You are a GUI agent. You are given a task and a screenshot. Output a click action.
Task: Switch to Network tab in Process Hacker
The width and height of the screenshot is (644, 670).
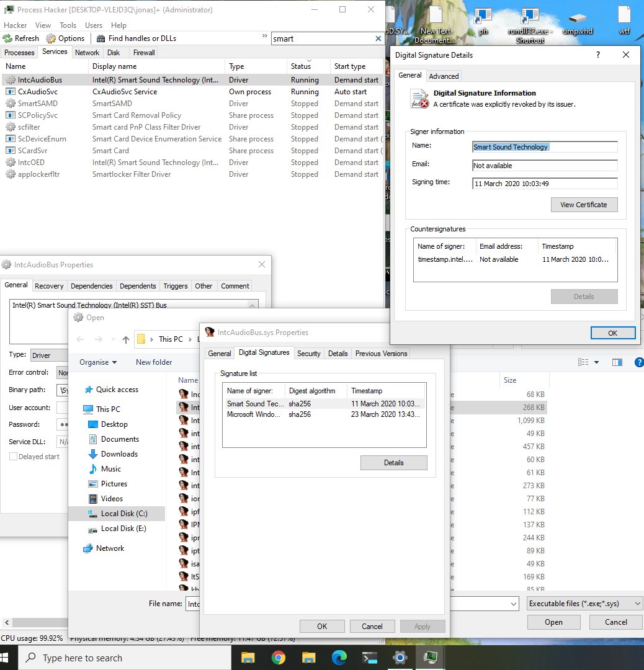pos(87,53)
